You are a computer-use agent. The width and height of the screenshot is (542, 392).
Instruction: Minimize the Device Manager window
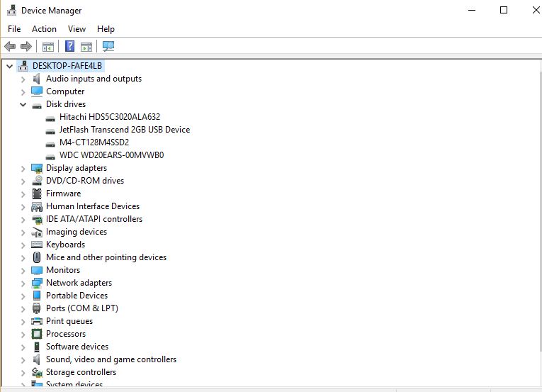pyautogui.click(x=472, y=10)
